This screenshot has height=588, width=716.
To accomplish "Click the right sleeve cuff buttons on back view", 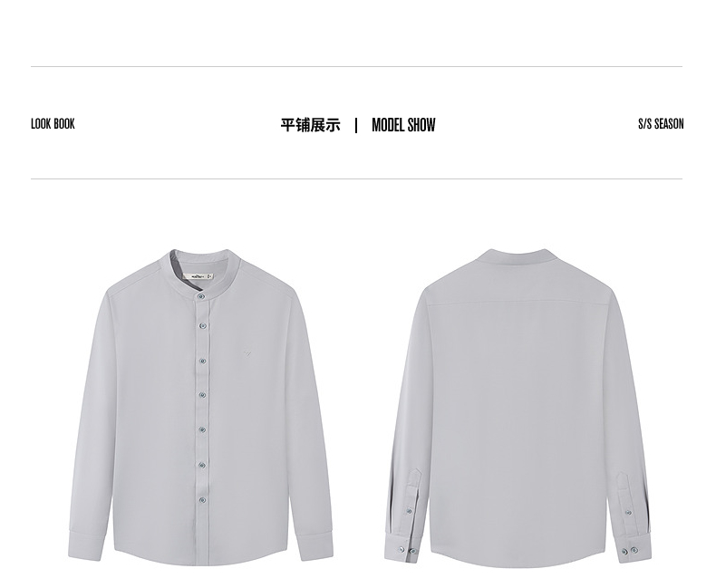I will coord(629,551).
